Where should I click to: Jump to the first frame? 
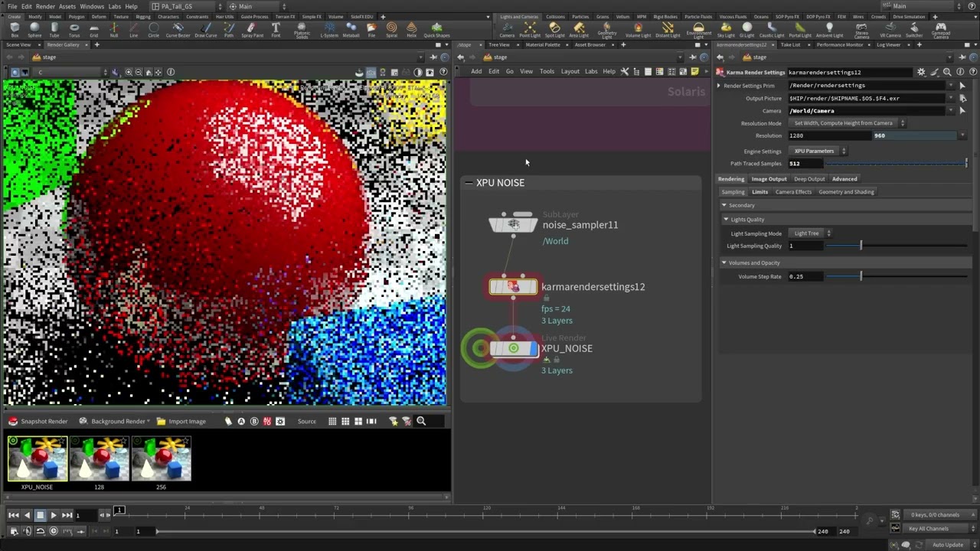tap(14, 516)
